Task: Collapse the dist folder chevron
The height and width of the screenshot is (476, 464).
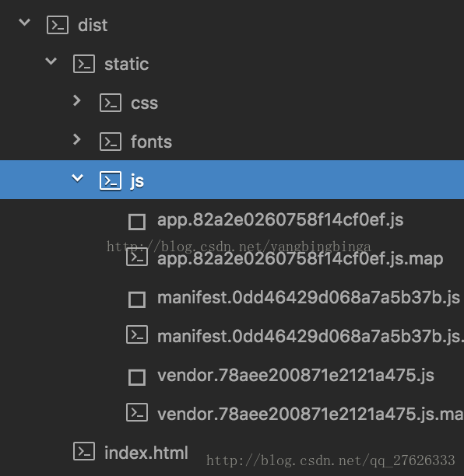Action: point(25,22)
